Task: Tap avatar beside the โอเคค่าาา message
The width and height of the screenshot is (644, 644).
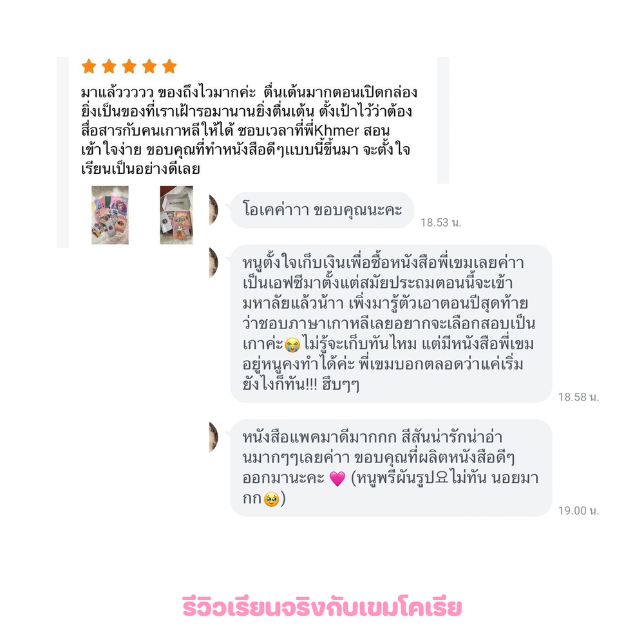Action: click(x=214, y=210)
